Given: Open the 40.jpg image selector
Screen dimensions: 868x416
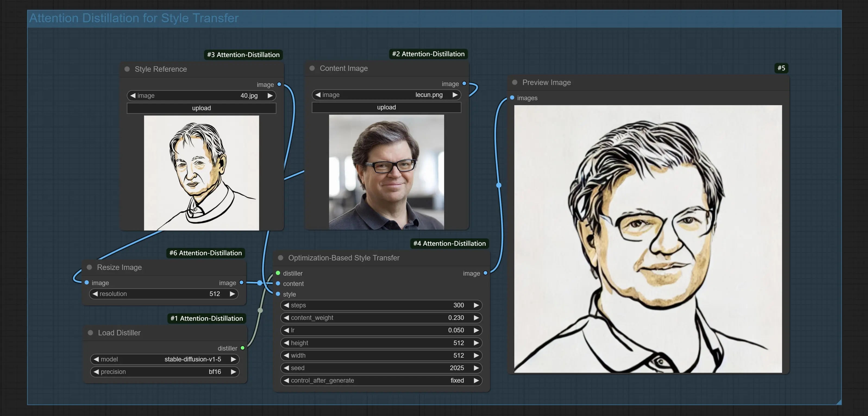Looking at the screenshot, I should pos(202,96).
